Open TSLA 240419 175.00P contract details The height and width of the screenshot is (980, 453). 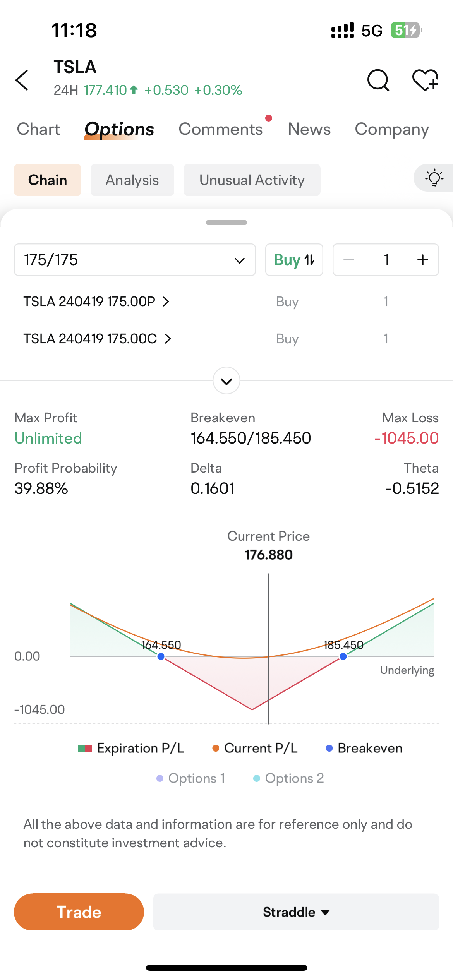[x=97, y=302]
